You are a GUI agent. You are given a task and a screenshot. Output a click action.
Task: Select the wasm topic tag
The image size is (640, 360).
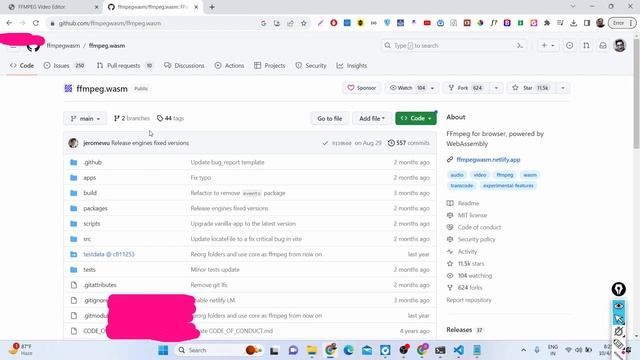coord(530,175)
